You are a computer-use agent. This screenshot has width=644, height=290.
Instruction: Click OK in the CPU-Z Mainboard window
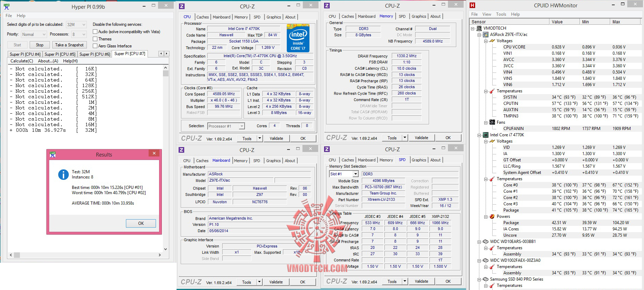(302, 282)
